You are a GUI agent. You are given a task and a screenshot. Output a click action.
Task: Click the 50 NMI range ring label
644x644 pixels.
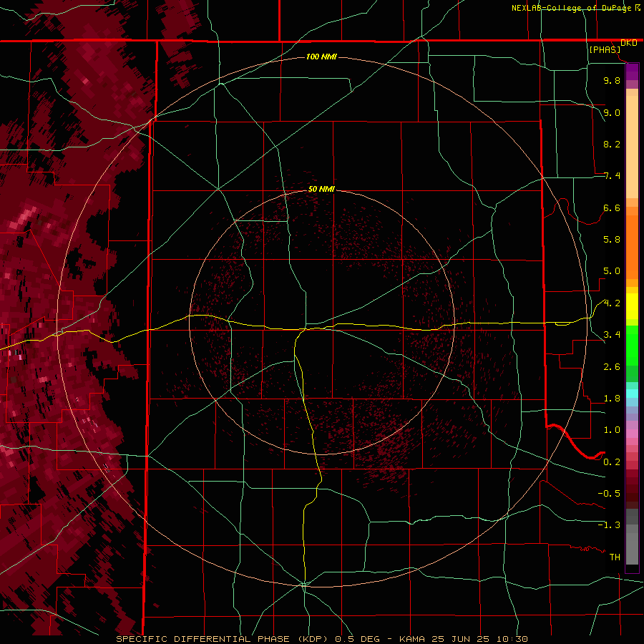[321, 189]
